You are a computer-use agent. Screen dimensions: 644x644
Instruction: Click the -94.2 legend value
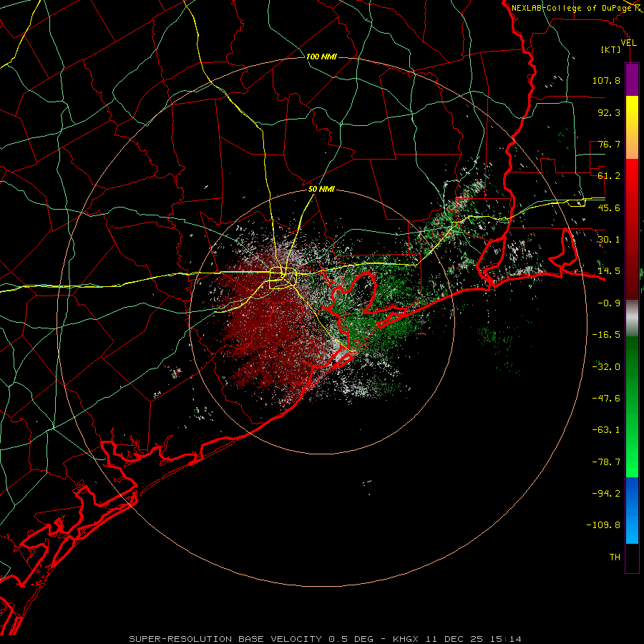[x=606, y=494]
